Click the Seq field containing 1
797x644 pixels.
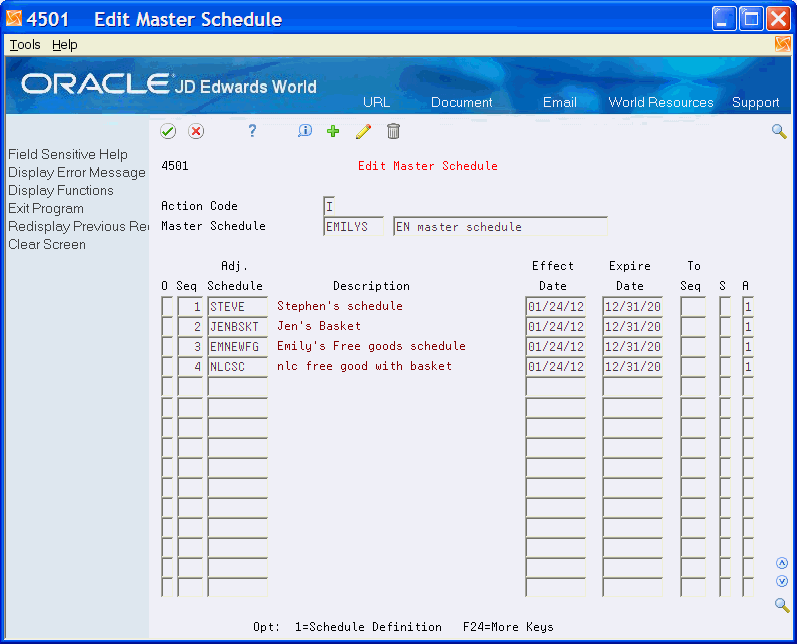pyautogui.click(x=190, y=306)
